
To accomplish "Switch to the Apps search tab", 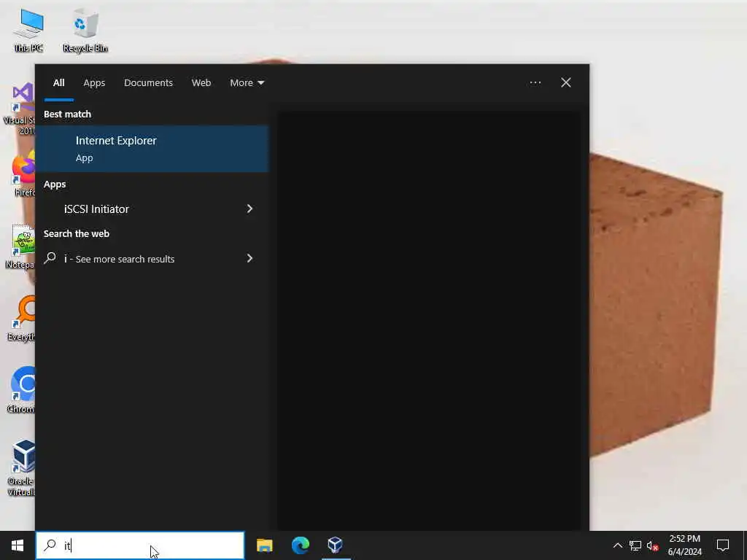I will coord(94,83).
